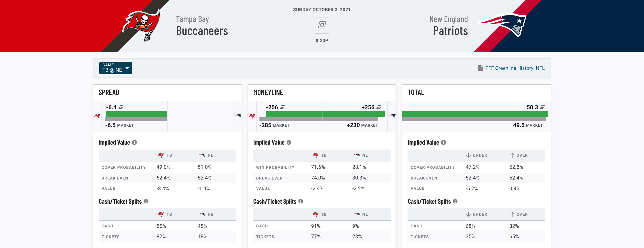Click TB flag icon in Spread Implied Value header
The image size is (644, 248).
tap(161, 155)
